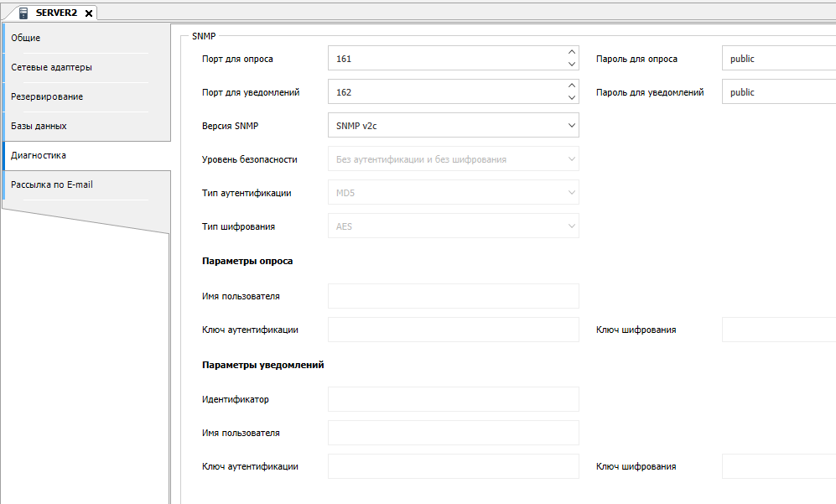The image size is (836, 504).
Task: Click Ключ аутентификации field under Параметры опроса
Action: [453, 330]
